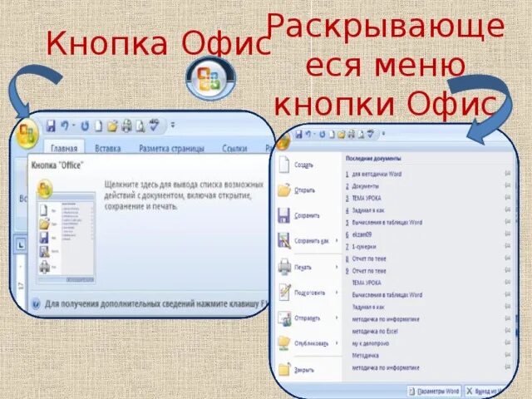Open Undo history dropdown arrow in left screenshot

[x=74, y=126]
